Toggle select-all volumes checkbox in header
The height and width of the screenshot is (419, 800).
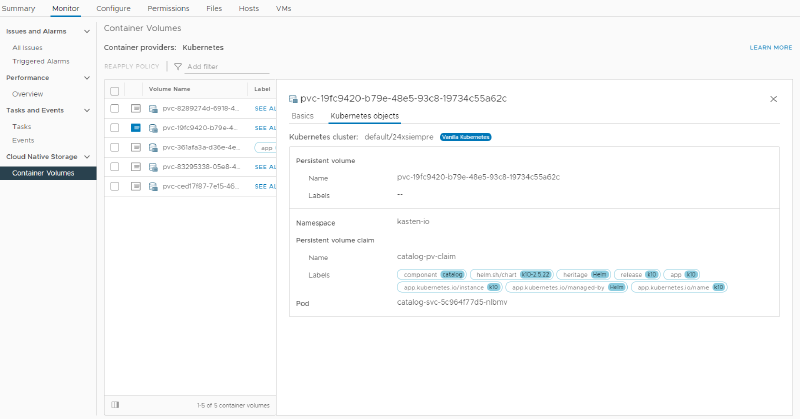(x=115, y=91)
